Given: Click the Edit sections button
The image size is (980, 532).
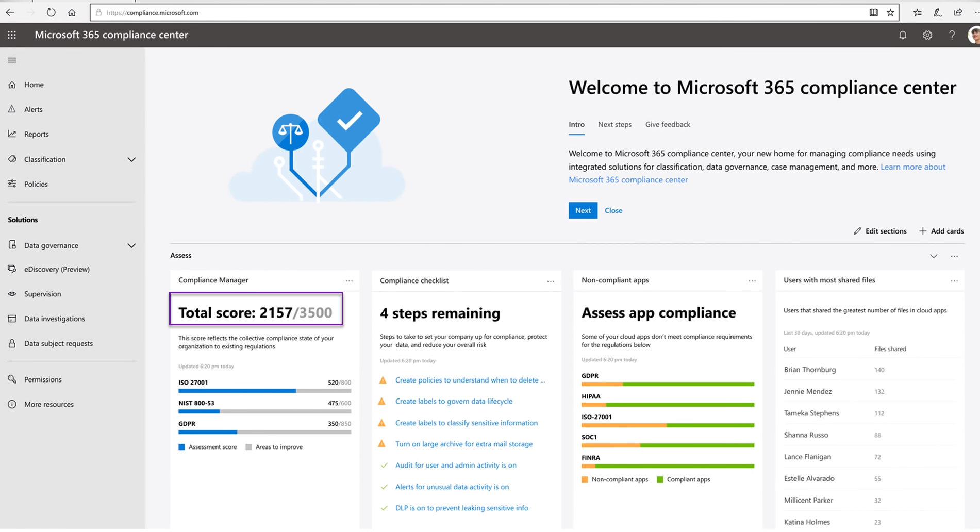Looking at the screenshot, I should [x=880, y=231].
